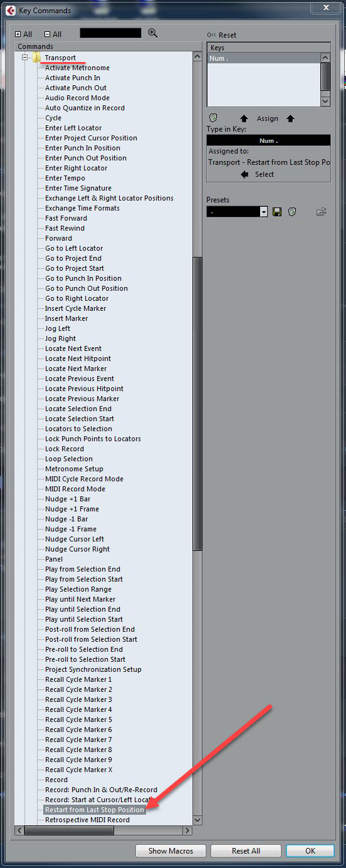Viewport: 346px width, 868px height.
Task: Click the Commands list scroll-down arrow
Action: point(197,820)
